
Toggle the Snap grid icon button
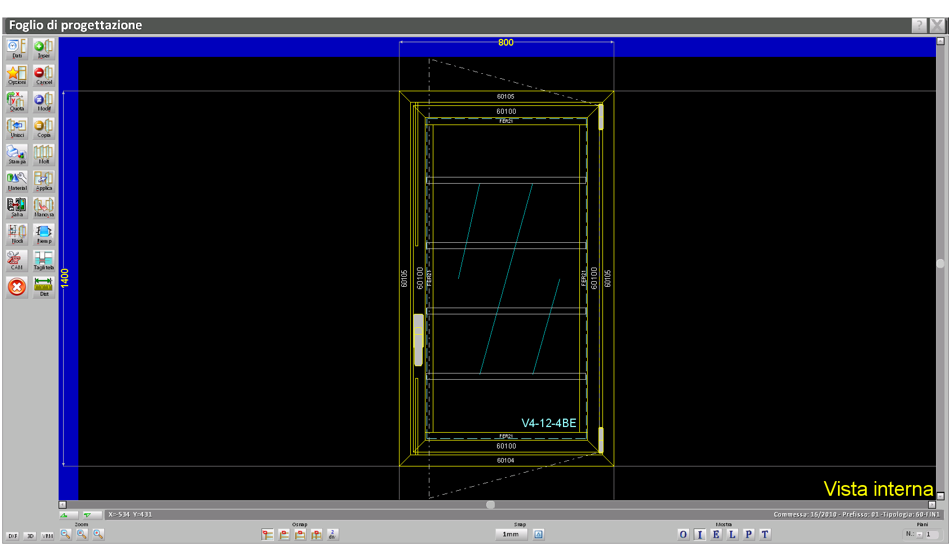tap(539, 535)
